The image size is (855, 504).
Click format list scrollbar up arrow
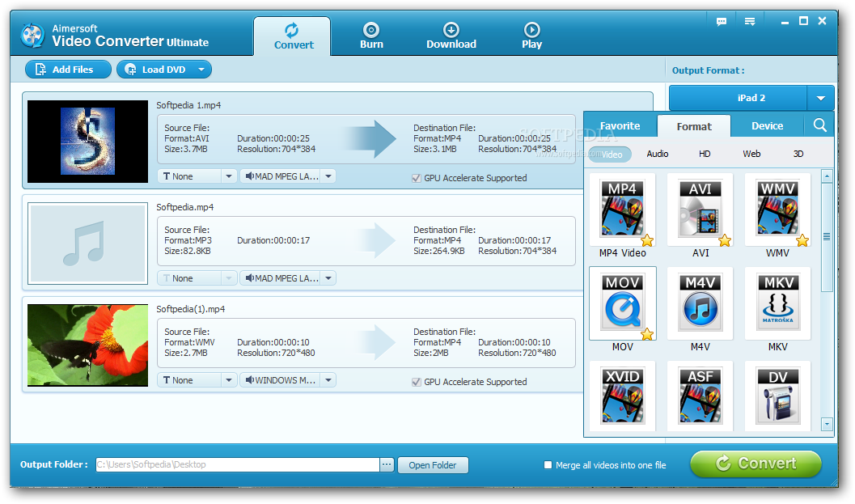[827, 176]
